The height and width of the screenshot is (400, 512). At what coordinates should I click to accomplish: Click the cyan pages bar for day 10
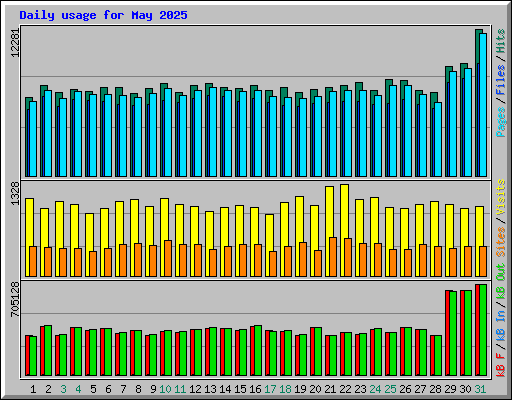coord(168,132)
